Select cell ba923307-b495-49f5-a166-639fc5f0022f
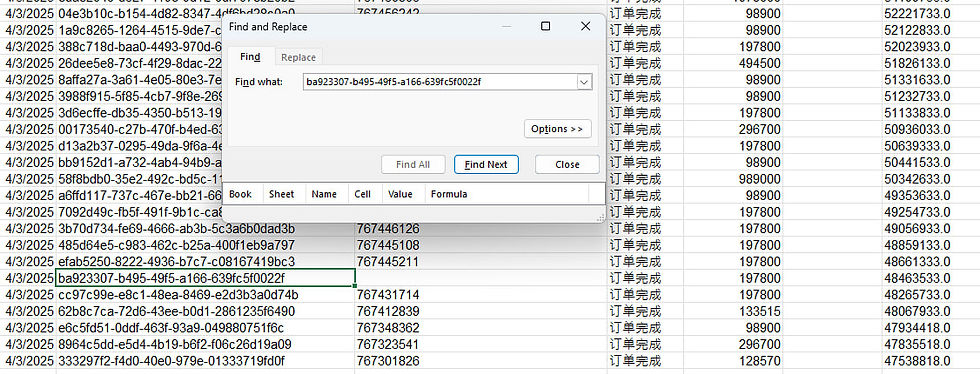This screenshot has width=980, height=374. pos(206,278)
